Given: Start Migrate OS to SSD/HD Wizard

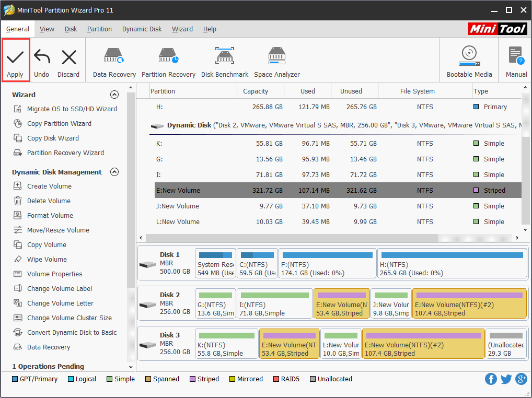Looking at the screenshot, I should click(65, 109).
